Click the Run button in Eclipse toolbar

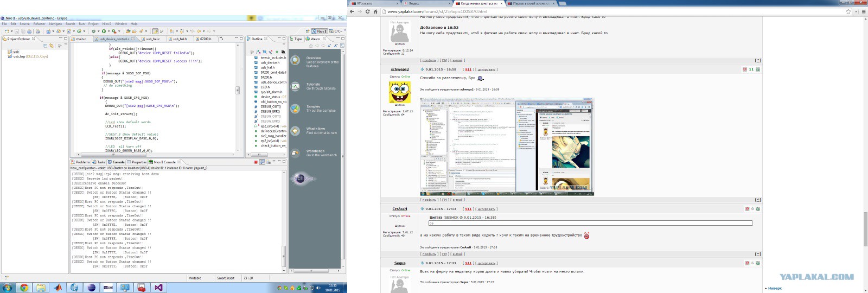tap(104, 31)
